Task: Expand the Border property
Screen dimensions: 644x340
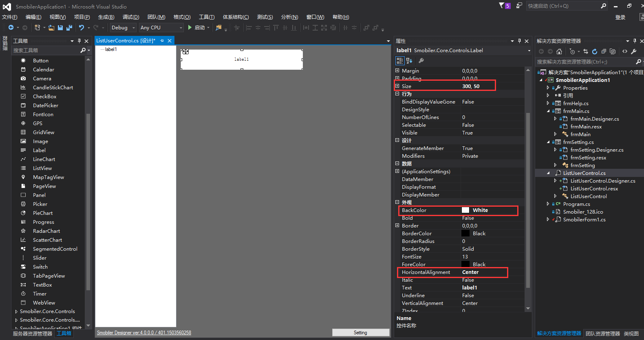Action: [397, 225]
